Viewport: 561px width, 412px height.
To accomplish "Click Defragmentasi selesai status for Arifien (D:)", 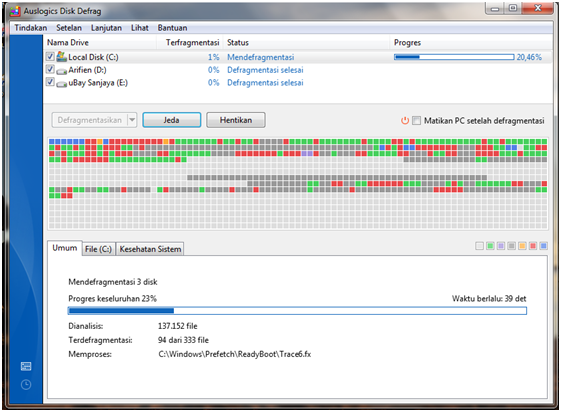I will point(265,70).
